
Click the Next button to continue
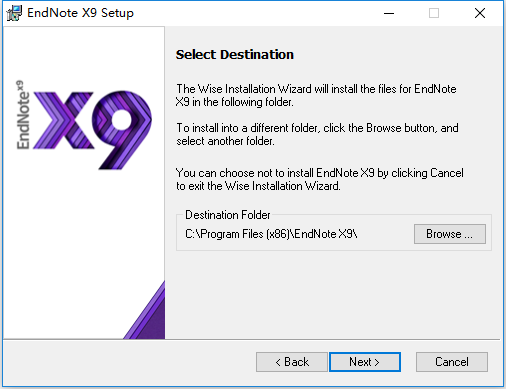[365, 362]
